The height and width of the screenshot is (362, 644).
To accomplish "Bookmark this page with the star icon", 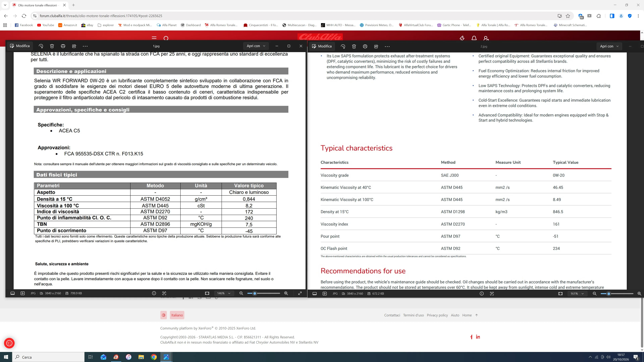I will click(x=568, y=16).
